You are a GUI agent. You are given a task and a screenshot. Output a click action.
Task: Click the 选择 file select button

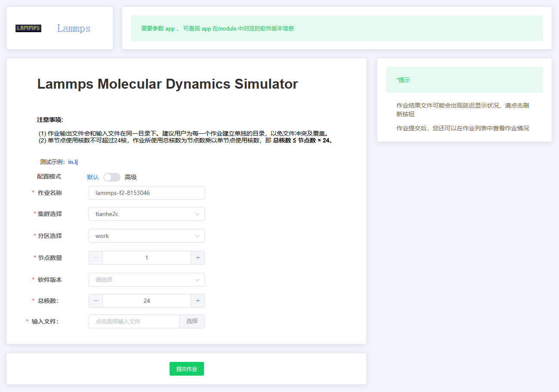click(192, 321)
